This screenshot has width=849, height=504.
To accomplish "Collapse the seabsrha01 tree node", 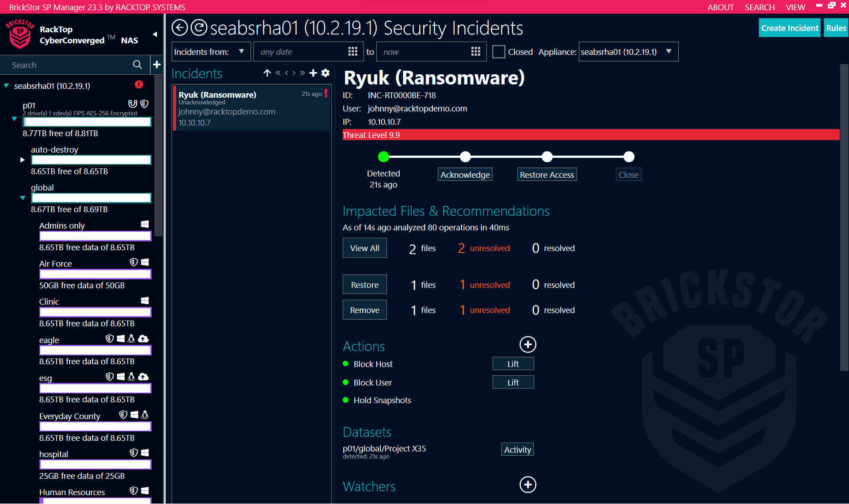I will pos(6,86).
